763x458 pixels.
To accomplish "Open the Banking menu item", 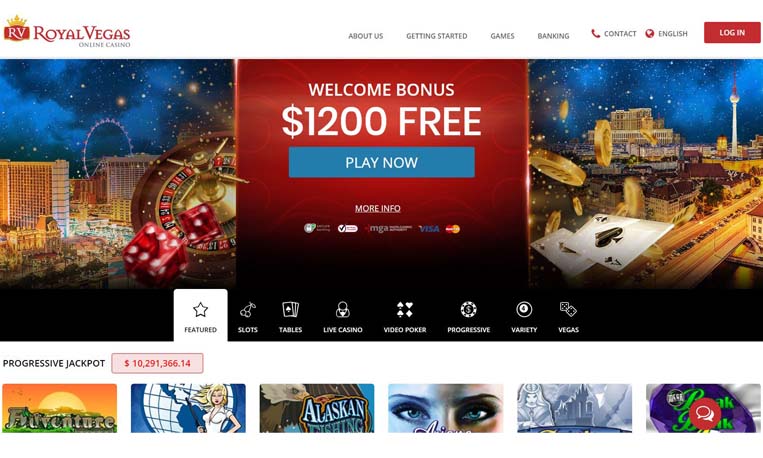I will pos(553,36).
